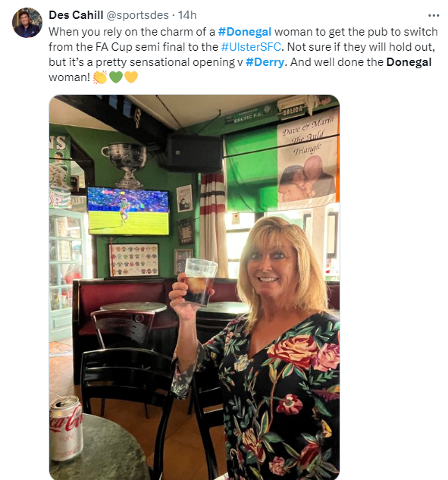Click the TV screen shown in photo
448x480 pixels.
128,212
